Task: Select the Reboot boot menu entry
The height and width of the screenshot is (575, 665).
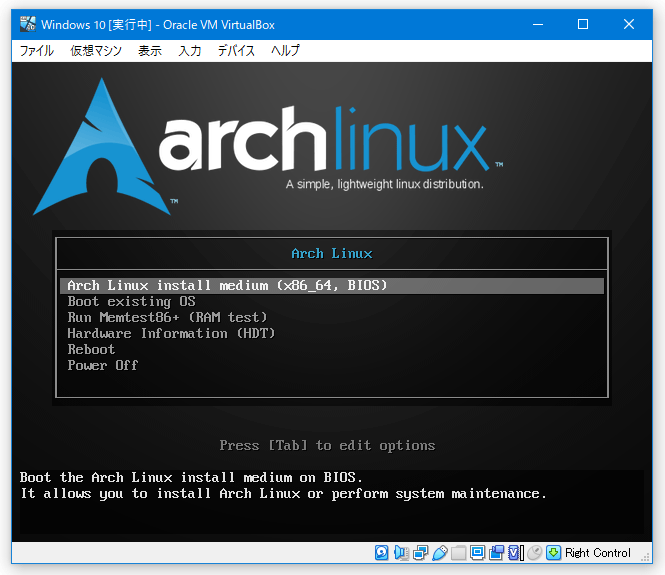Action: coord(91,349)
